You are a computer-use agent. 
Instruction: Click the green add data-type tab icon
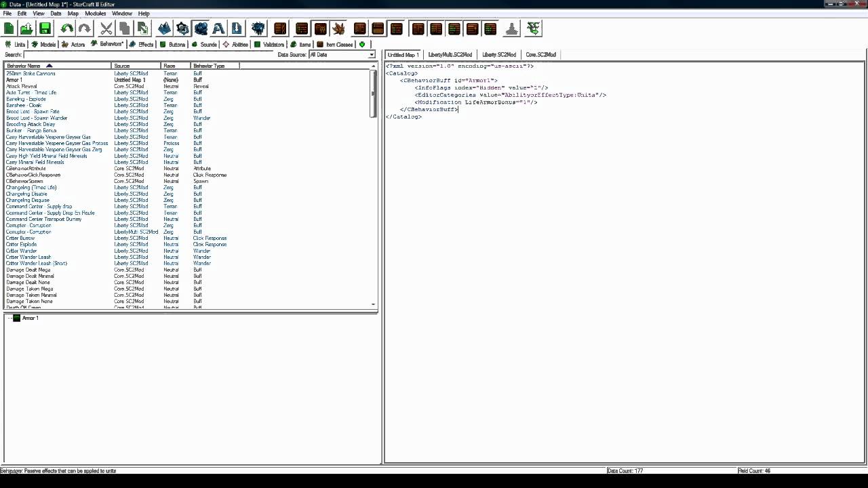coord(362,45)
